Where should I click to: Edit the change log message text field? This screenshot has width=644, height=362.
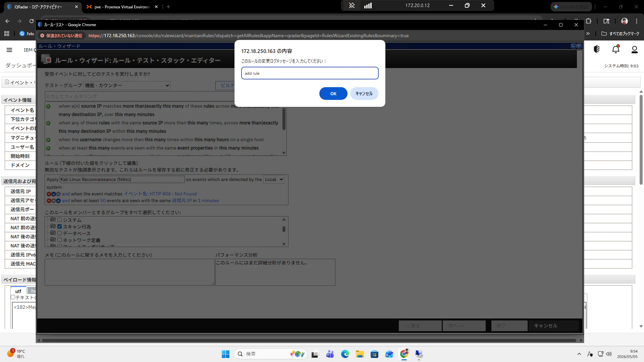click(310, 73)
